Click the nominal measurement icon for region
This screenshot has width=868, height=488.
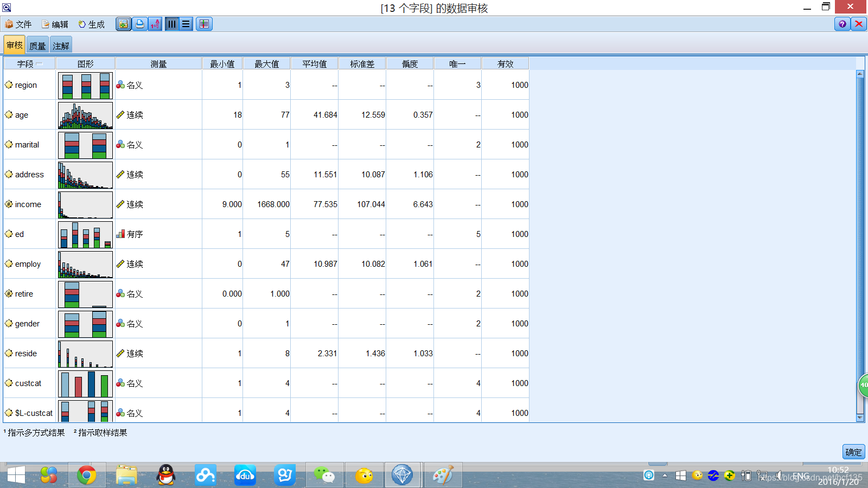point(120,85)
